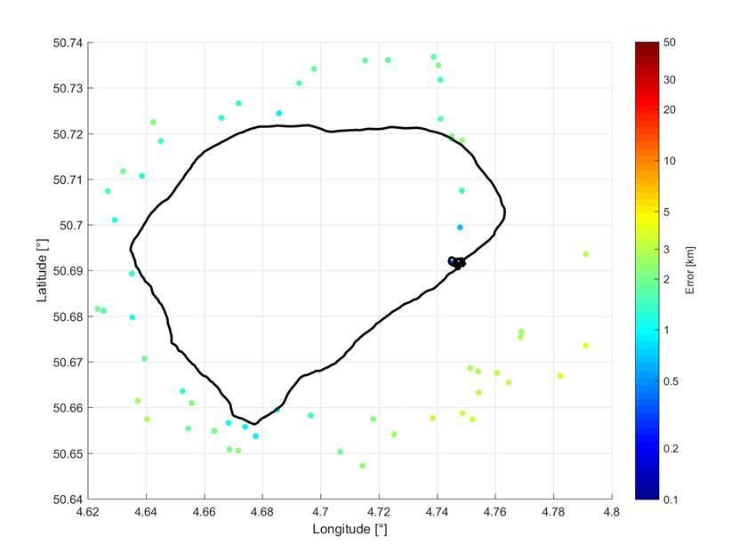Click the 50.69 latitude tick label
Screen dimensions: 747x560
tap(68, 271)
